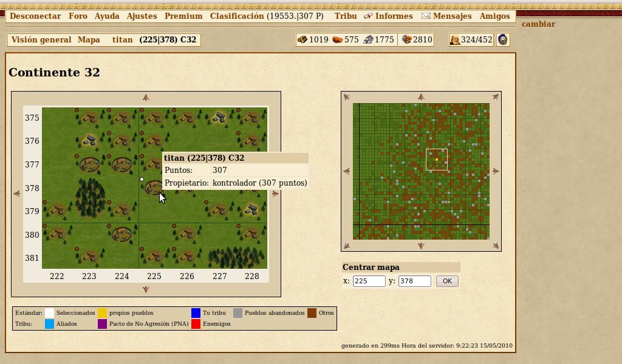Click the blue 'Tu tribu' legend swatch
Image resolution: width=622 pixels, height=364 pixels.
(196, 313)
